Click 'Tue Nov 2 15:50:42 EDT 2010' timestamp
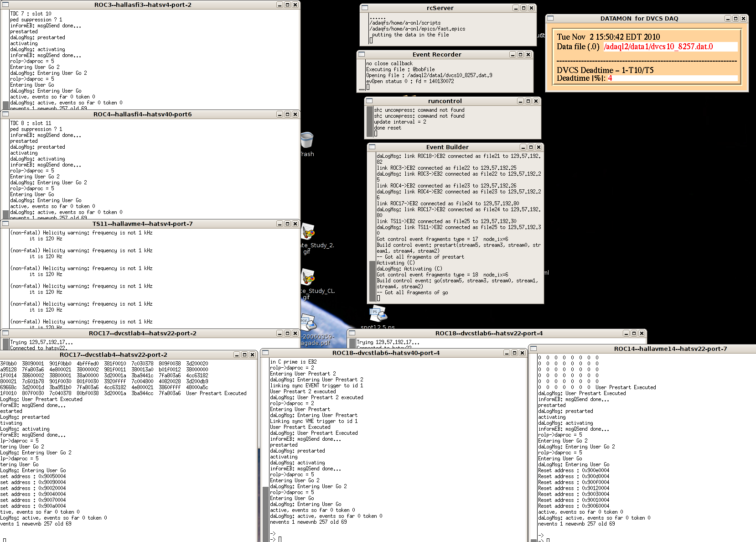 [x=608, y=37]
